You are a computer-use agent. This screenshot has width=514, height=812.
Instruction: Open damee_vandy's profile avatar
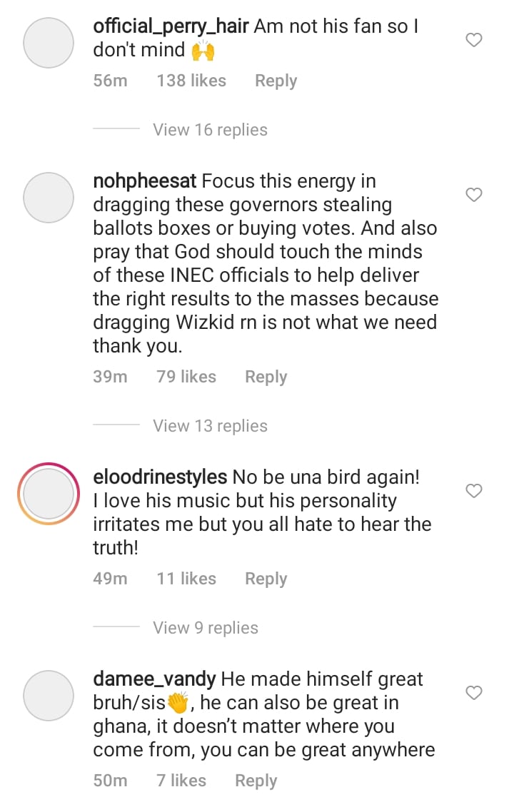point(49,695)
